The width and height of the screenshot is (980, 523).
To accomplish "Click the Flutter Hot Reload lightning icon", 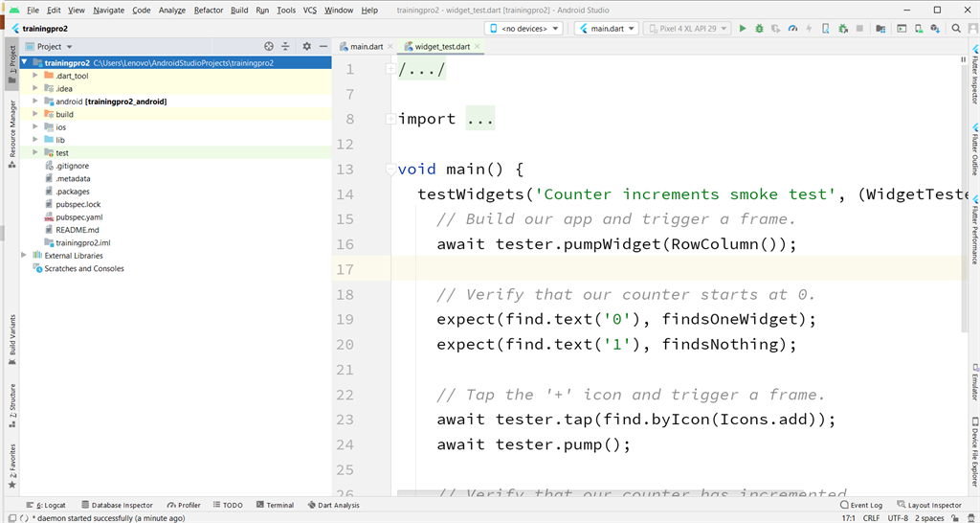I will pos(809,28).
